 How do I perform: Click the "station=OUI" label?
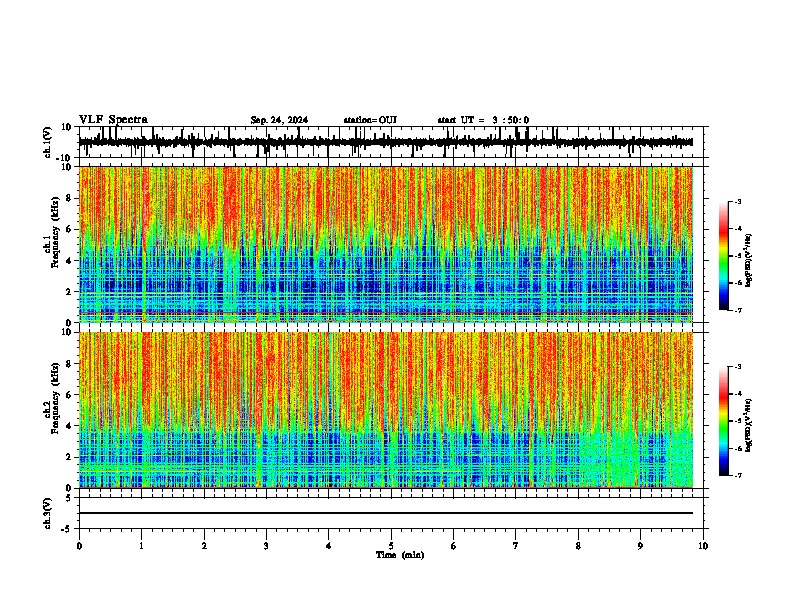click(370, 120)
